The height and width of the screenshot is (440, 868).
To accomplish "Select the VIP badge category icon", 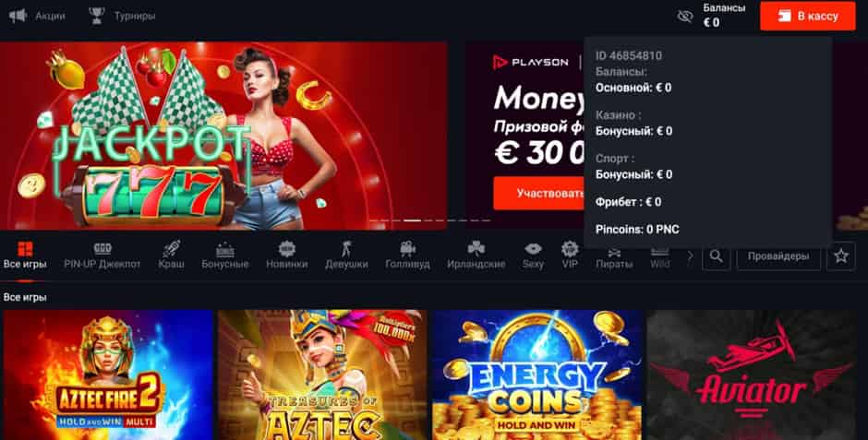I will (x=570, y=249).
